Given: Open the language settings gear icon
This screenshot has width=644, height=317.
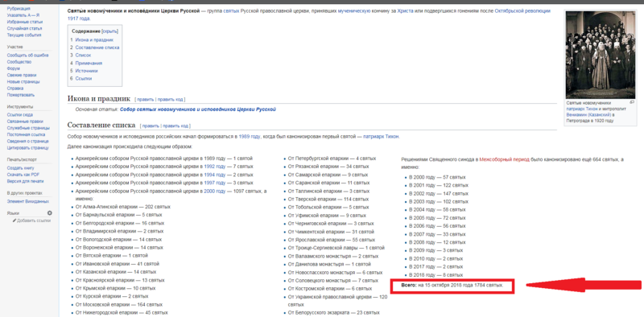Looking at the screenshot, I should (x=50, y=213).
